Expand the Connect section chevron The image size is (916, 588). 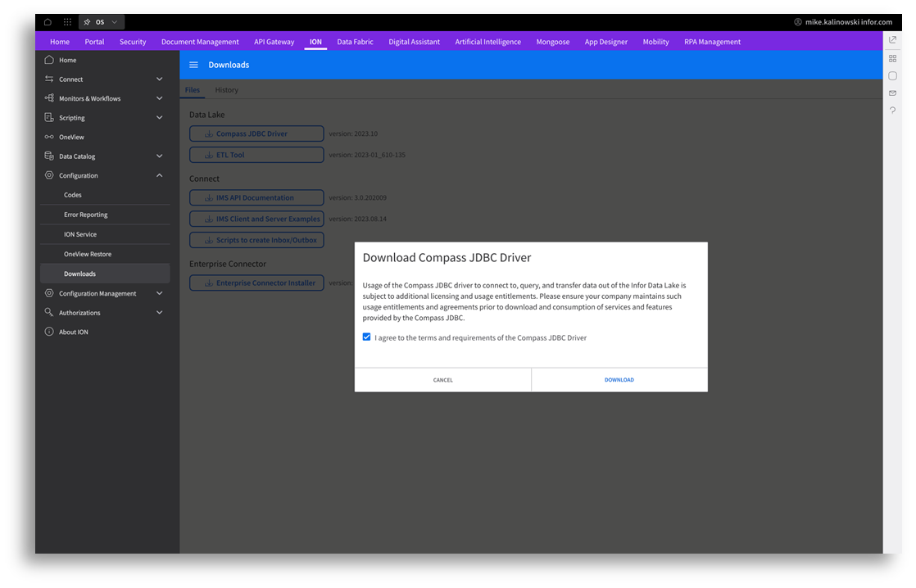click(160, 79)
